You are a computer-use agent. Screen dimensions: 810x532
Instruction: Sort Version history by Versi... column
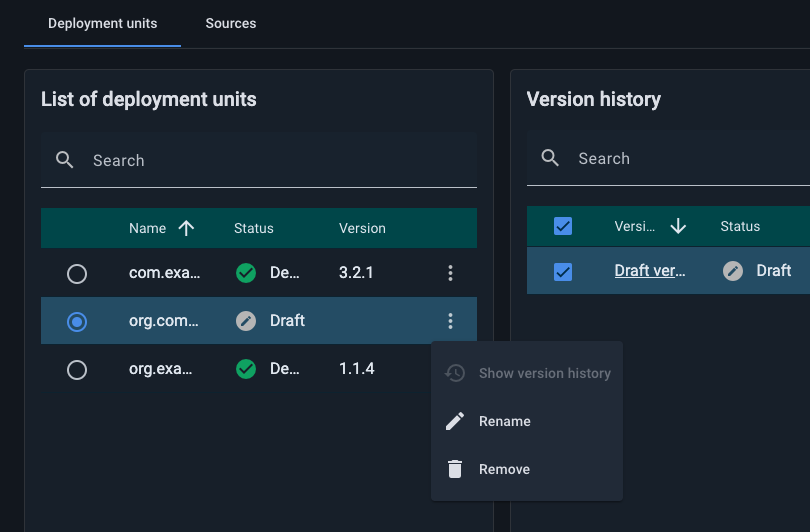[634, 226]
